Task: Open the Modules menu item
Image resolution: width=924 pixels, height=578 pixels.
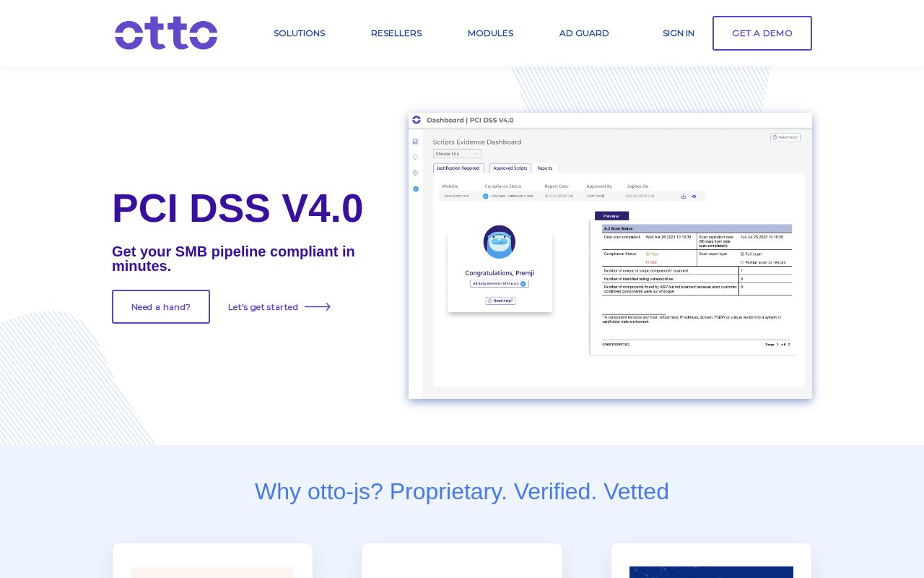Action: pos(490,33)
